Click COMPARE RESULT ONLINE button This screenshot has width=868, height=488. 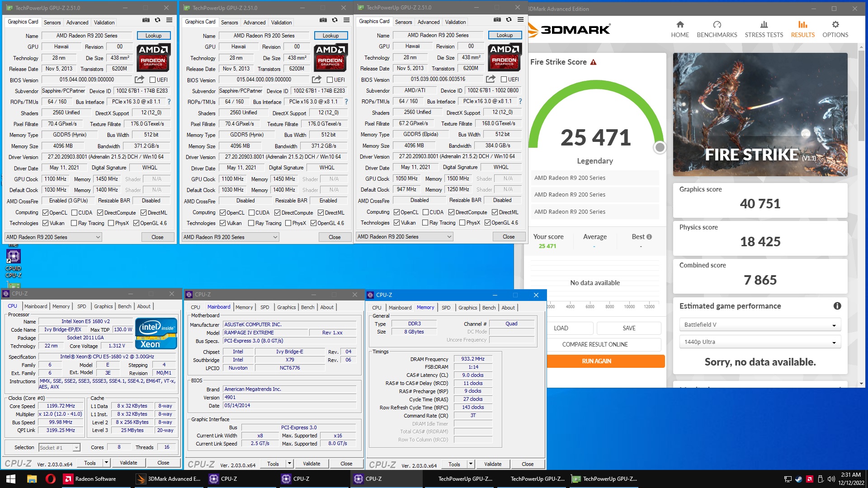click(x=595, y=344)
